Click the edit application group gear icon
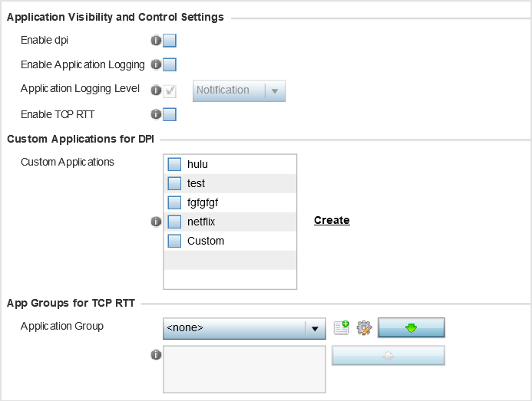Viewport: 532px width, 401px height. pos(364,328)
